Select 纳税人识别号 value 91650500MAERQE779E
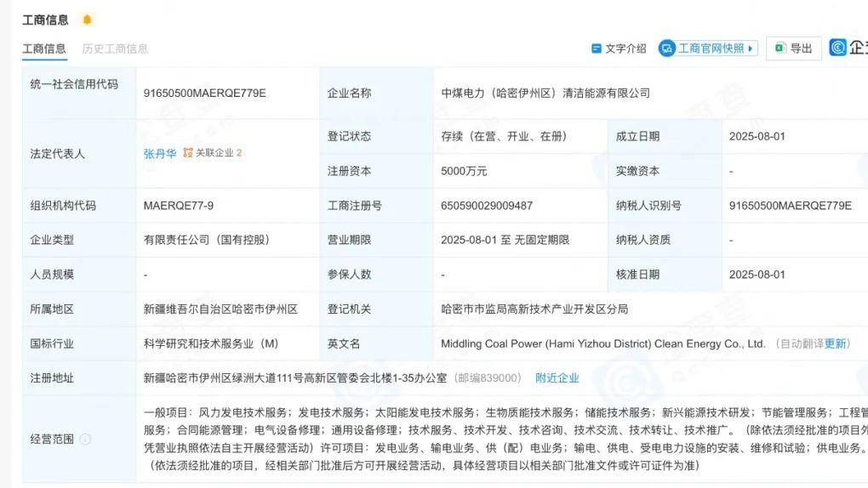Screen dimensions: 868x488 [791, 206]
